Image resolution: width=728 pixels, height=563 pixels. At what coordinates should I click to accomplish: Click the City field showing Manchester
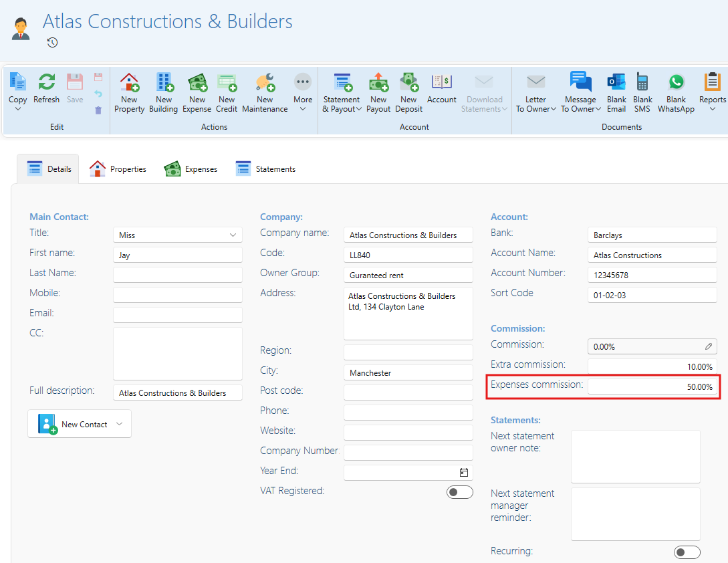(408, 372)
